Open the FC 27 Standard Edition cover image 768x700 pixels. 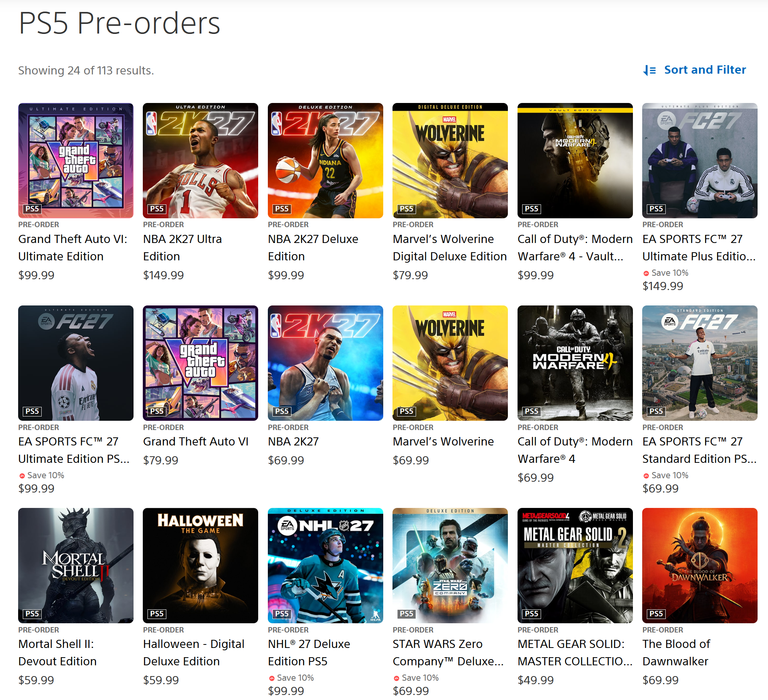700,363
